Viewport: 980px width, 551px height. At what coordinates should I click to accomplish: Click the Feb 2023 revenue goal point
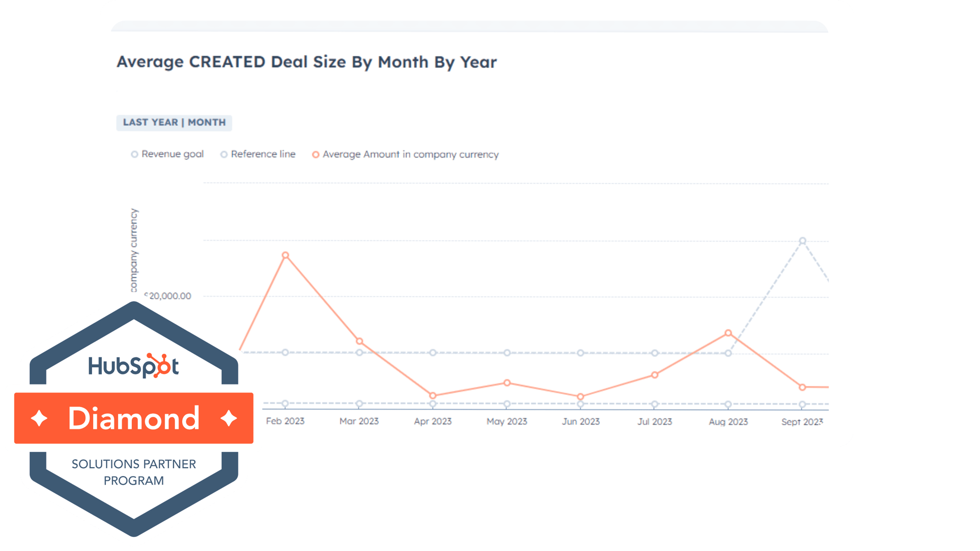pyautogui.click(x=285, y=352)
